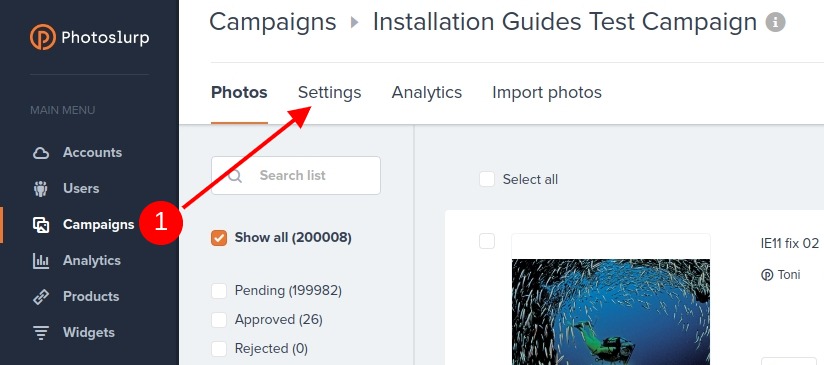Open the scuba diver photo thumbnail
The image size is (824, 365).
(x=611, y=312)
